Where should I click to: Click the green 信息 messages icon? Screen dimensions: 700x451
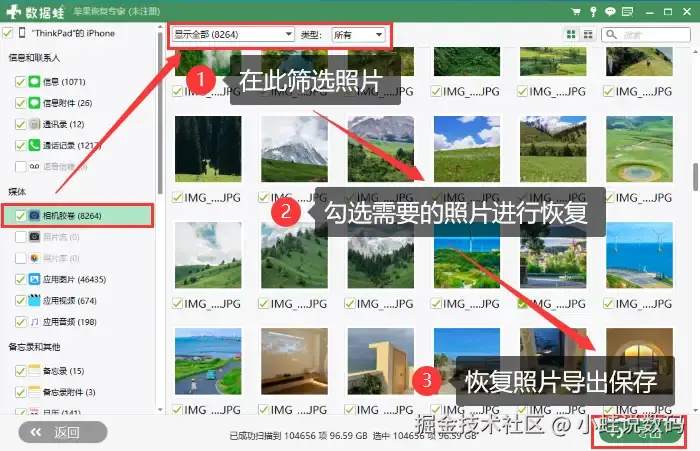pos(34,81)
